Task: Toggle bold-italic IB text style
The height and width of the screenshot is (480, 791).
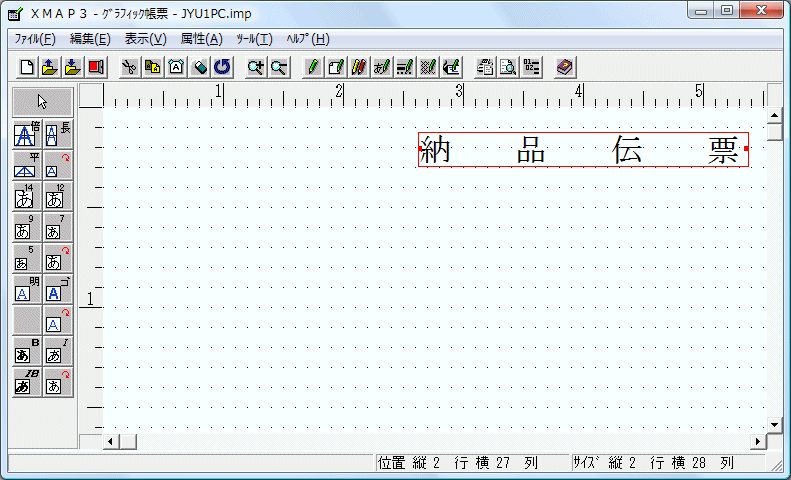Action: click(27, 382)
